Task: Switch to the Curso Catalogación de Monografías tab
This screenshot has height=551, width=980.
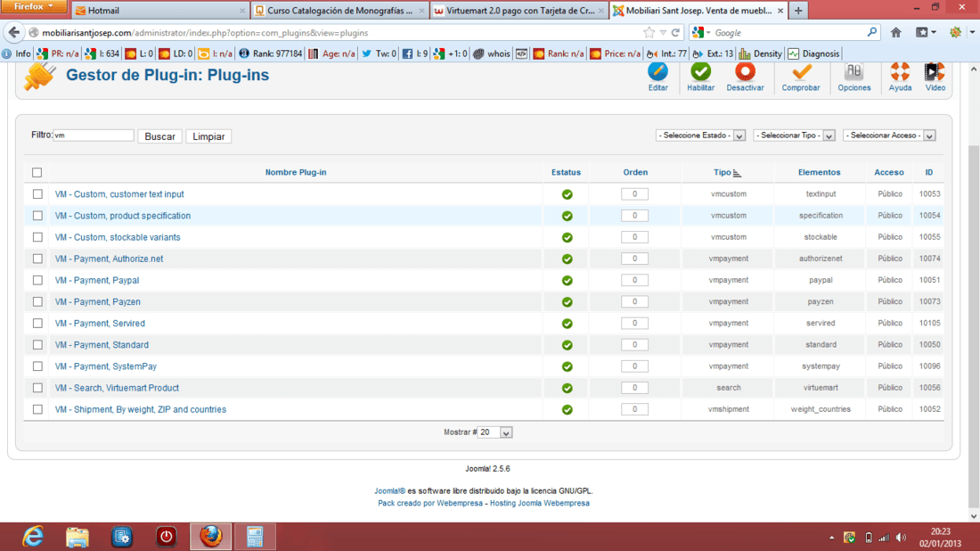Action: pos(340,11)
